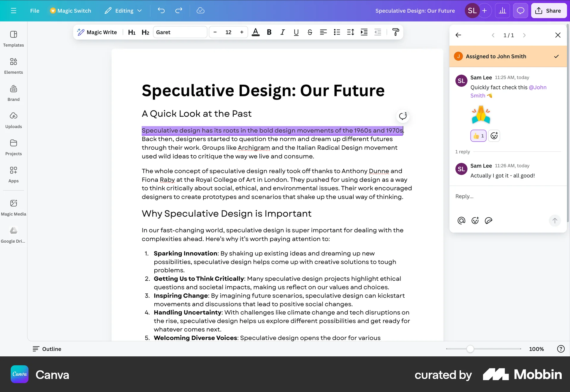Open the Magic Media panel

coord(13,207)
